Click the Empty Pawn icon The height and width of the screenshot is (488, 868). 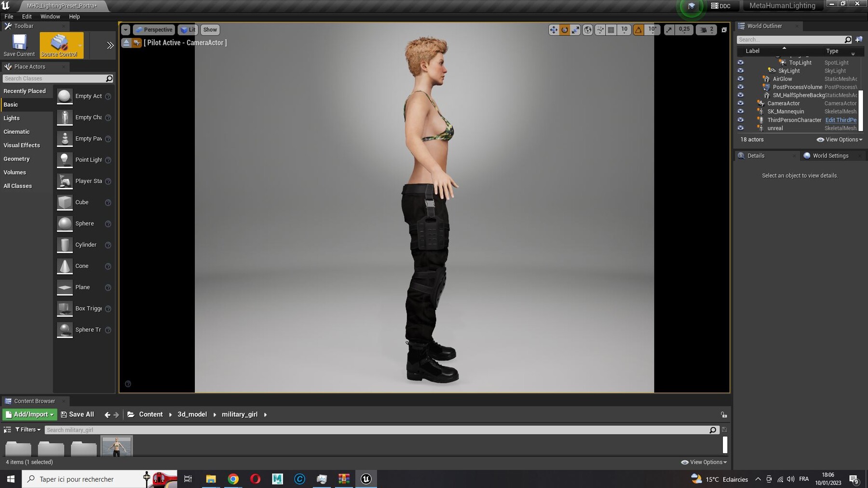tap(65, 139)
